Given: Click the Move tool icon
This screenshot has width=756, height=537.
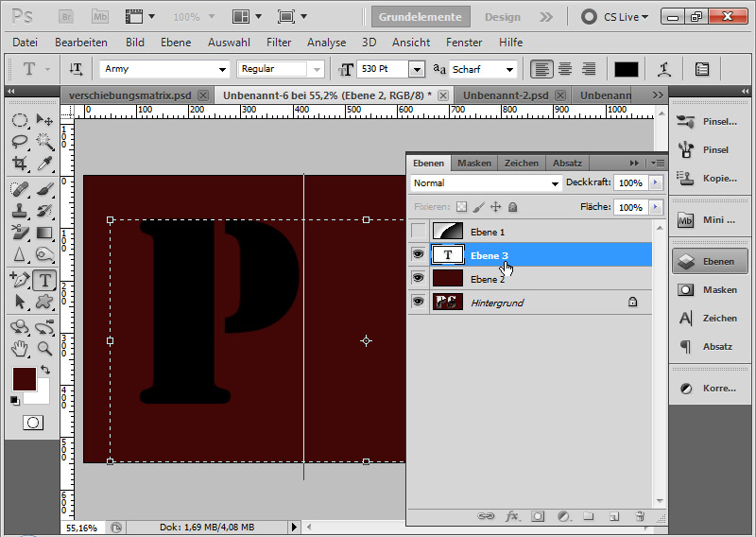Looking at the screenshot, I should 43,120.
